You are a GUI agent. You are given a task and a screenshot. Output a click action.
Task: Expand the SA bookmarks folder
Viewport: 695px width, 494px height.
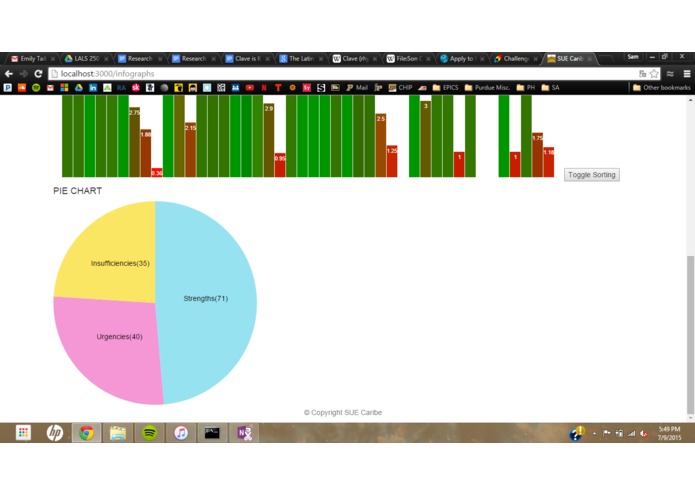[x=551, y=88]
